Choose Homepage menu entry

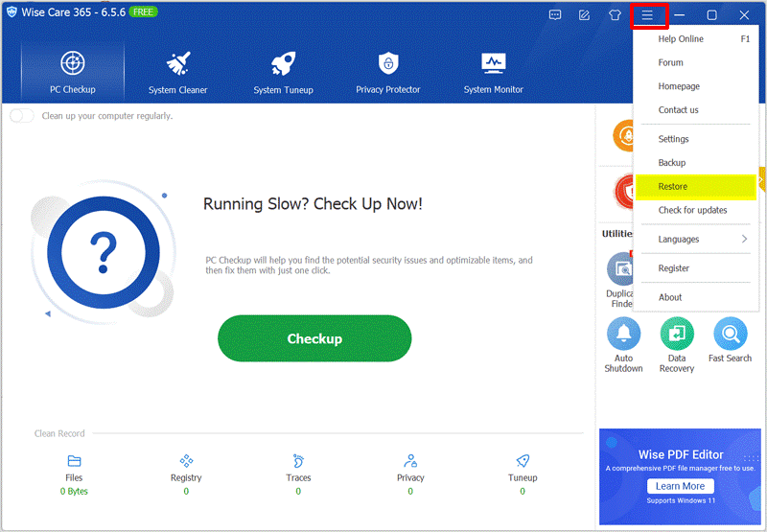pos(695,86)
